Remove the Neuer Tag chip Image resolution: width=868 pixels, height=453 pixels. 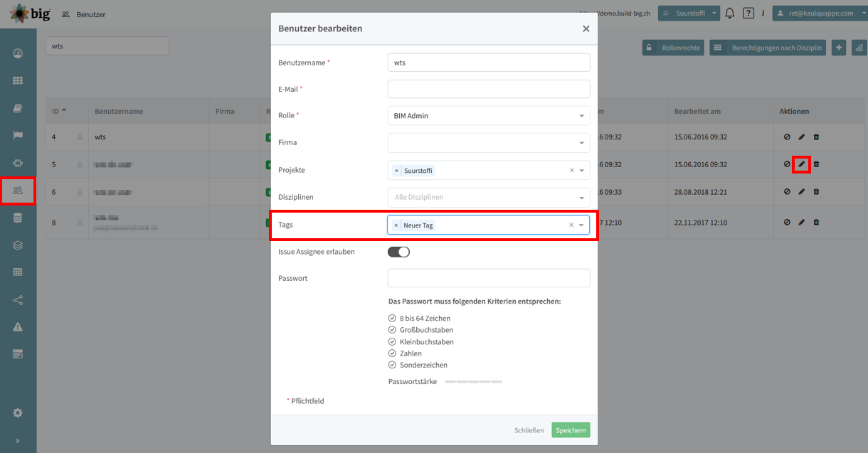396,225
